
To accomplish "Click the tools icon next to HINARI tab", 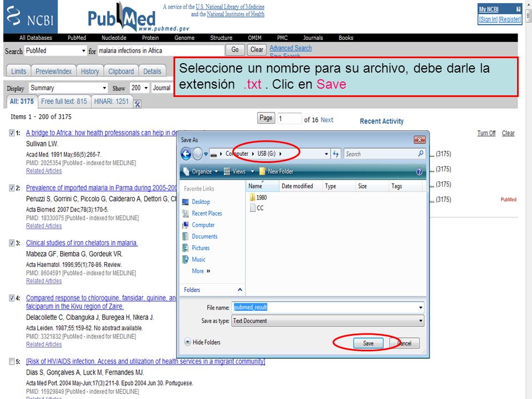I will [x=137, y=104].
